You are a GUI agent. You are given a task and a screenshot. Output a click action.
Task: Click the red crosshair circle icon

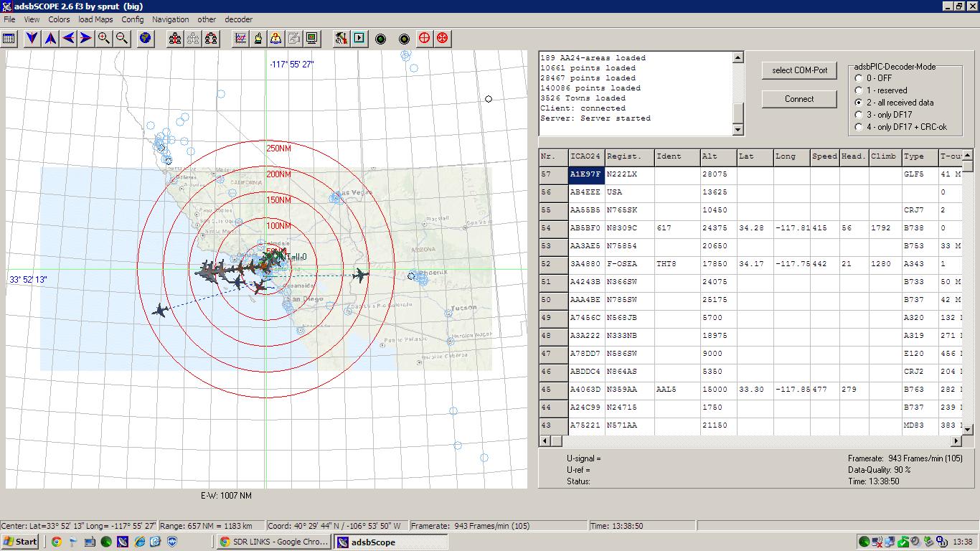pos(425,39)
